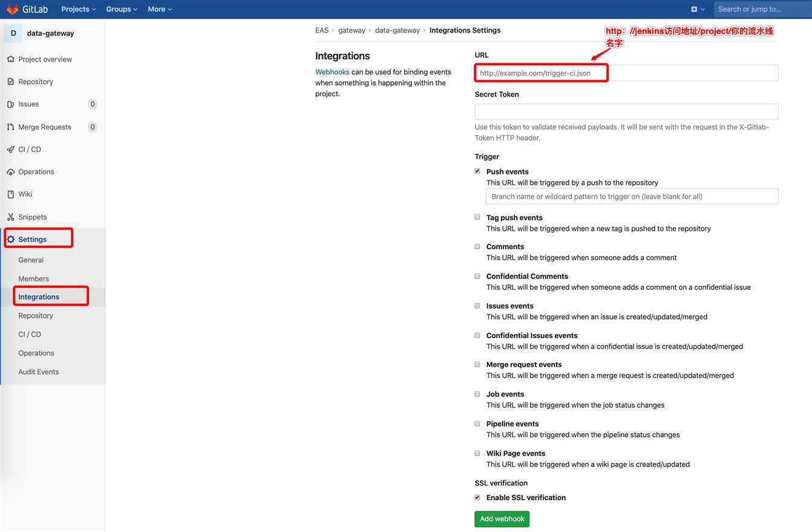
Task: Click the Project overview home icon
Action: [x=10, y=59]
